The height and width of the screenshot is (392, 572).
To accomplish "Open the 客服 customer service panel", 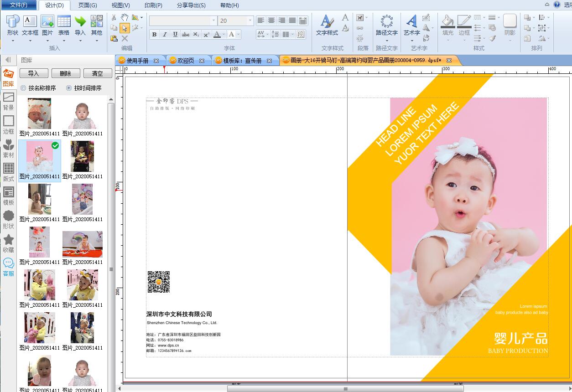I will (9, 267).
